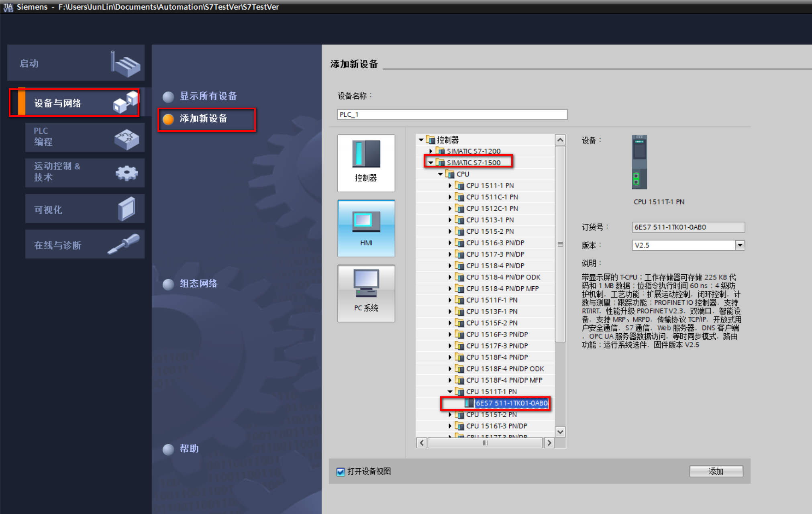
Task: Click the 添加 add button
Action: (716, 471)
